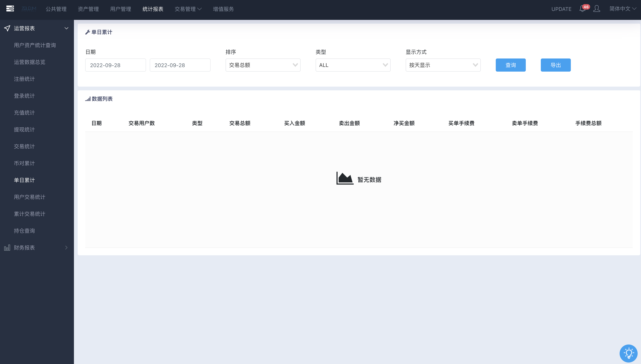Screen dimensions: 641x364
Task: Click the 手续费总额 column header
Action: pyautogui.click(x=588, y=123)
